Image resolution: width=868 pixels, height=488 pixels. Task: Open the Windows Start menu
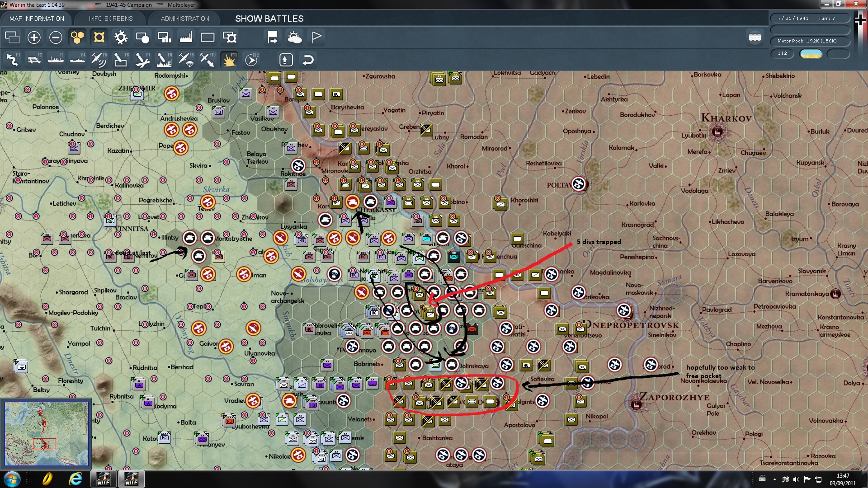[x=12, y=479]
